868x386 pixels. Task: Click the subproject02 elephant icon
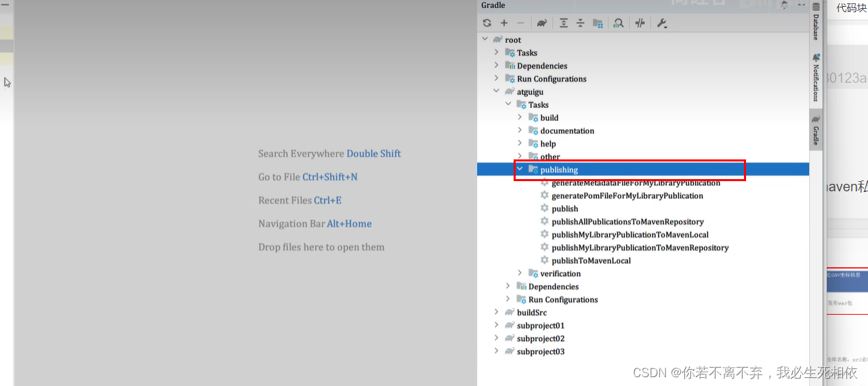pos(510,338)
